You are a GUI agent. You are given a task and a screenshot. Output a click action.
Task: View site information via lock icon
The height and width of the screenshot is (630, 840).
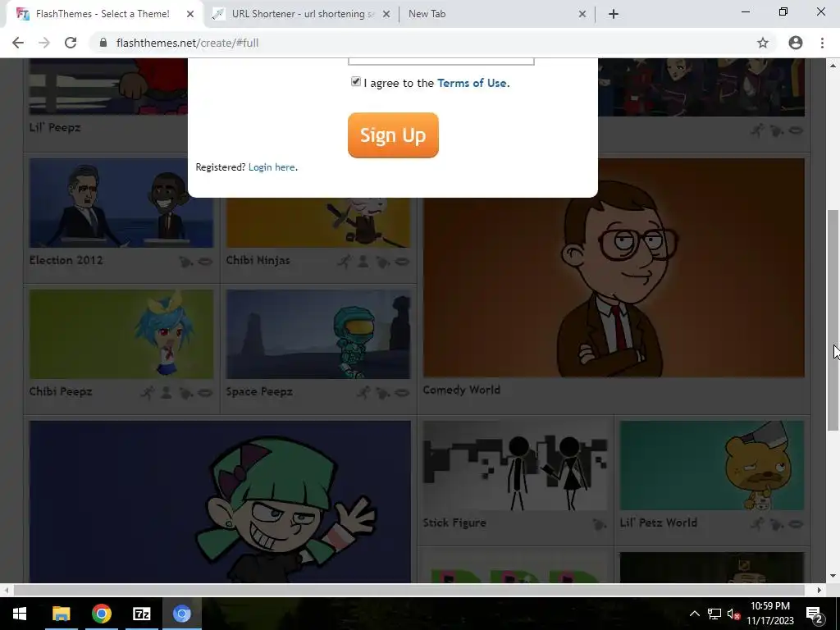(x=103, y=43)
